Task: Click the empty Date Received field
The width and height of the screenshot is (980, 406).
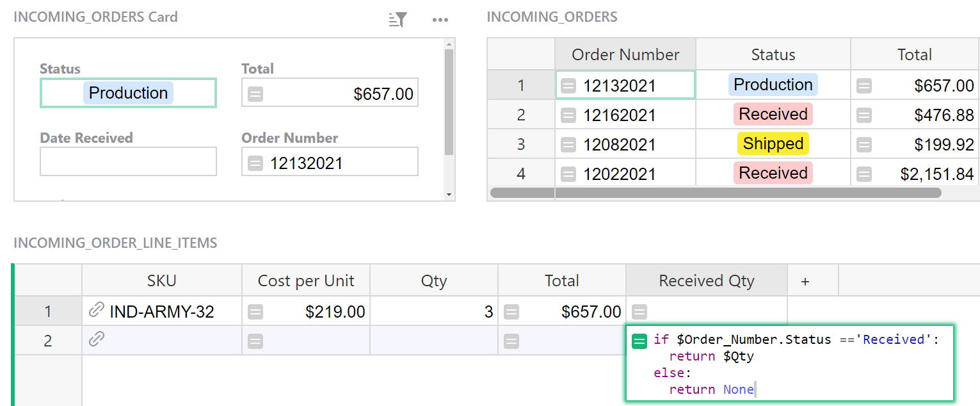Action: point(128,161)
